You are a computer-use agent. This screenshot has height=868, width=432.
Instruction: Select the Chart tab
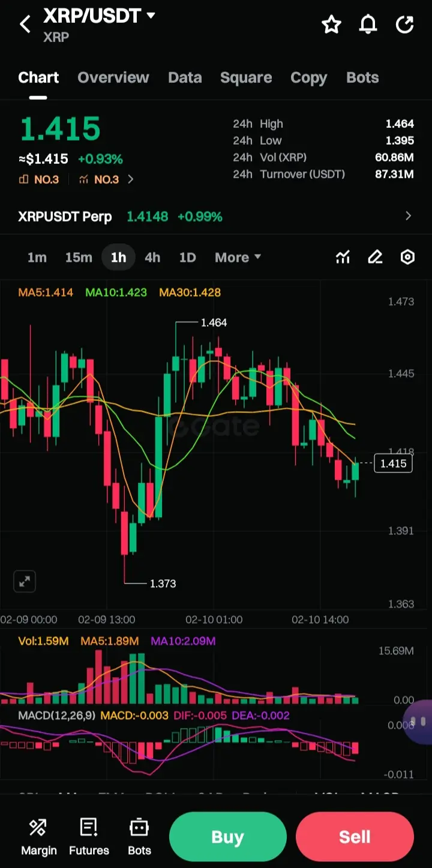click(x=38, y=77)
